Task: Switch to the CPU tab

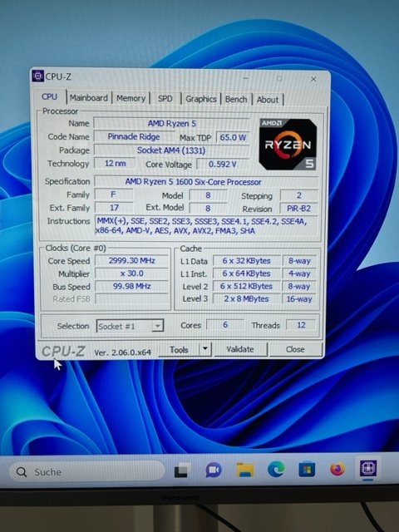Action: point(50,97)
